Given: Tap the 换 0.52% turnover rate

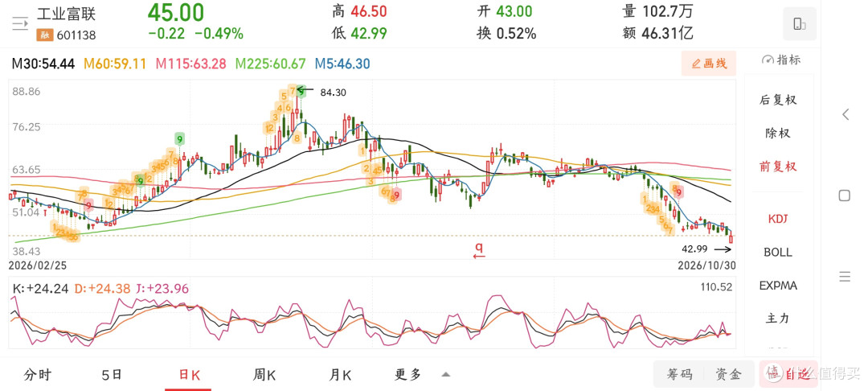Looking at the screenshot, I should click(x=506, y=34).
